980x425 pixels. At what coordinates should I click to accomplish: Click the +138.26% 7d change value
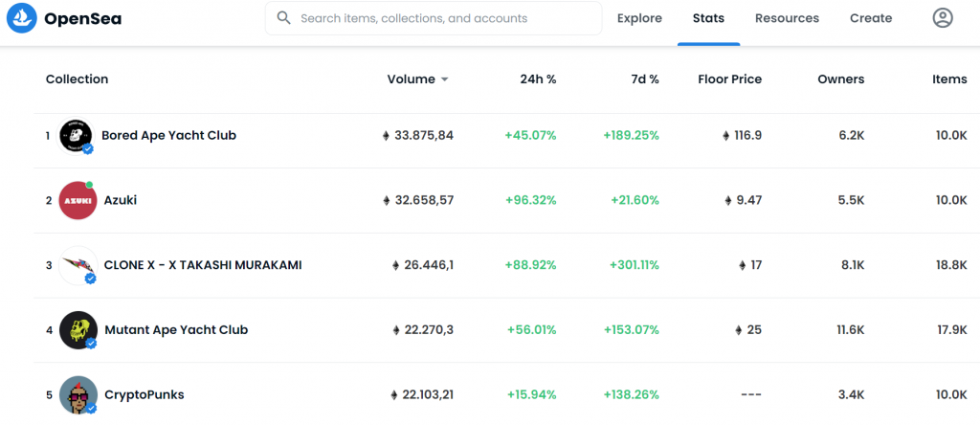632,395
